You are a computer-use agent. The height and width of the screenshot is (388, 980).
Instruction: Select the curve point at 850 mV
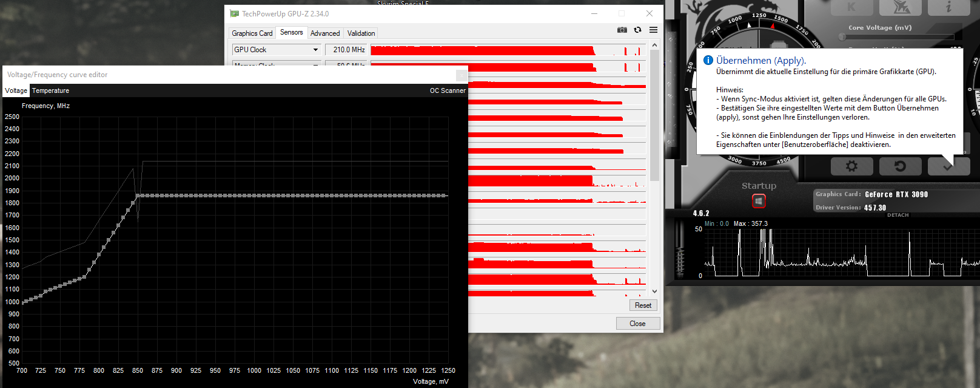pos(138,196)
